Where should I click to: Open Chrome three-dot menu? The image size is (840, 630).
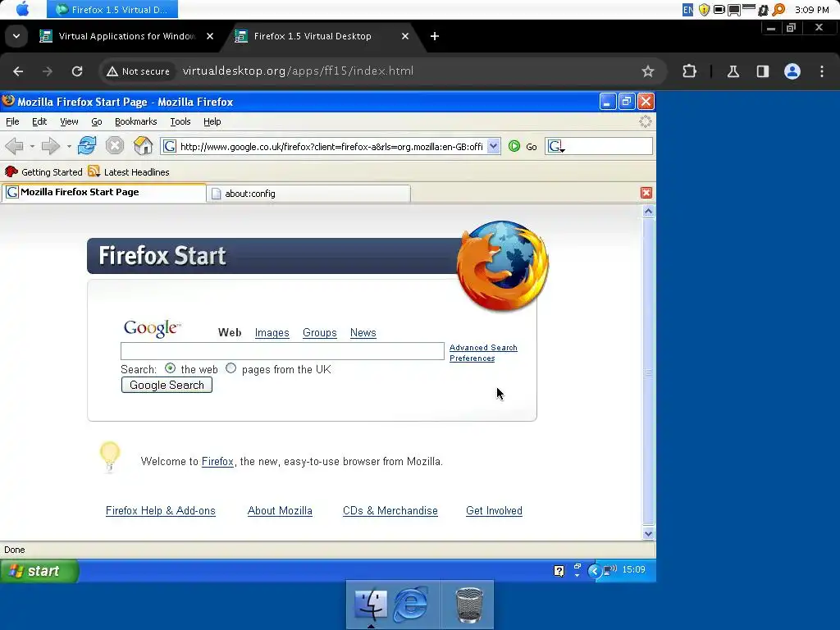tap(822, 71)
